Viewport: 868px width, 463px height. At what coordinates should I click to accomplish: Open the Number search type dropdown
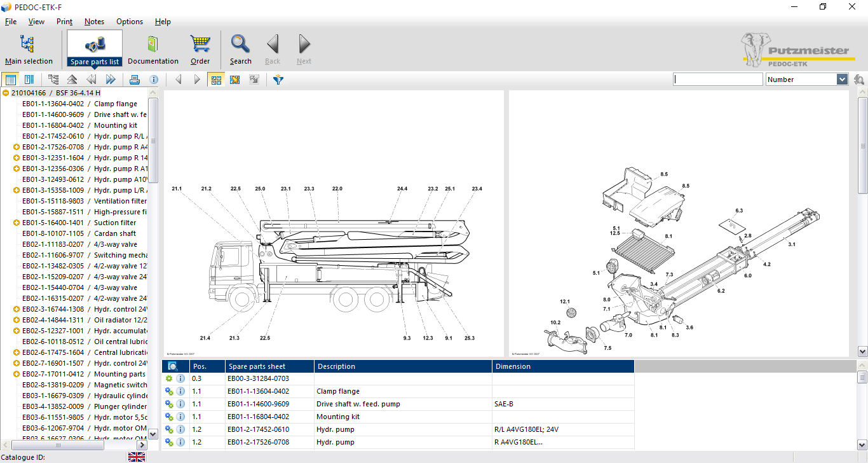click(842, 79)
